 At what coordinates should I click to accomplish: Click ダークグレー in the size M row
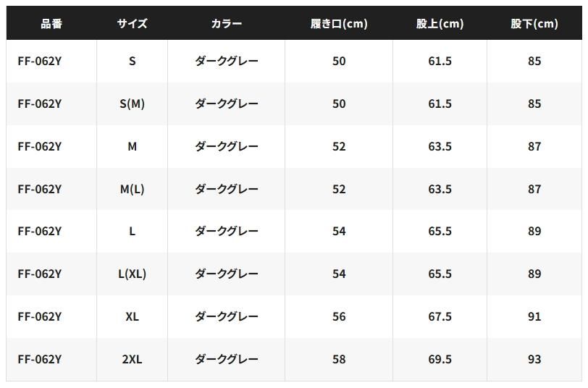226,147
